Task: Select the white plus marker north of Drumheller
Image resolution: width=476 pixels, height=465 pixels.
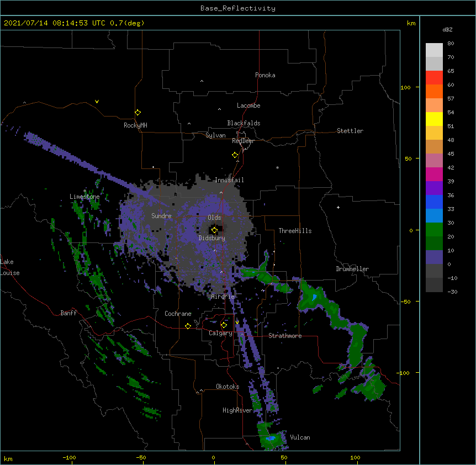Action: point(338,207)
